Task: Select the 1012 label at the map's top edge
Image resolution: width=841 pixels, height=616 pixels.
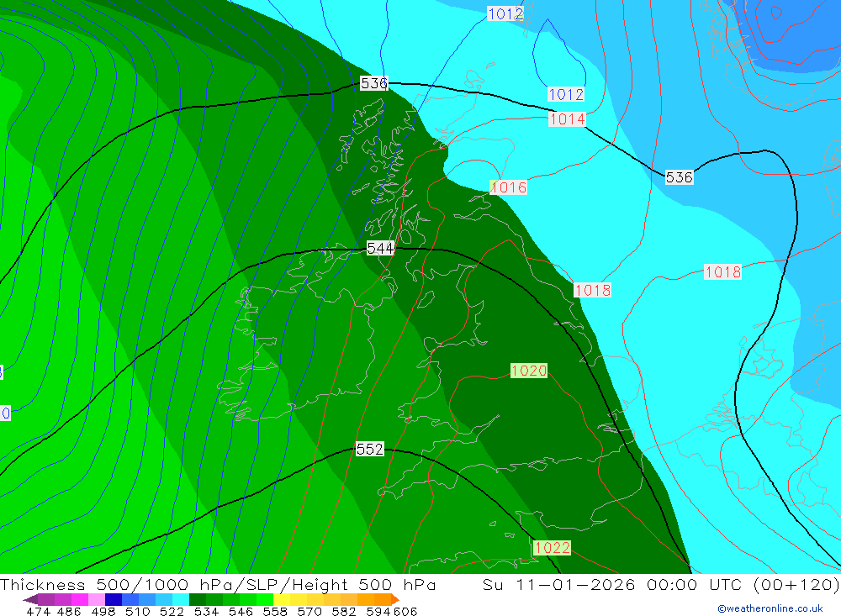Action: (x=505, y=13)
